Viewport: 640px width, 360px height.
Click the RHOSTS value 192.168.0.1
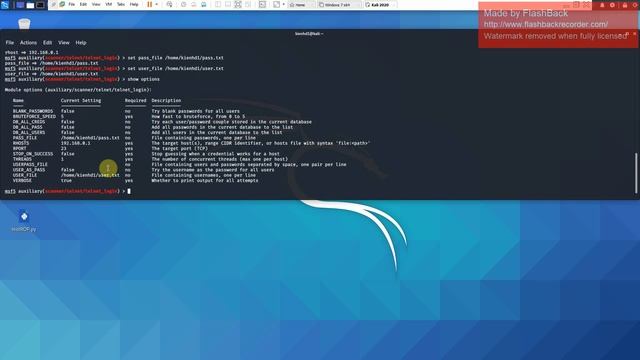coord(76,143)
